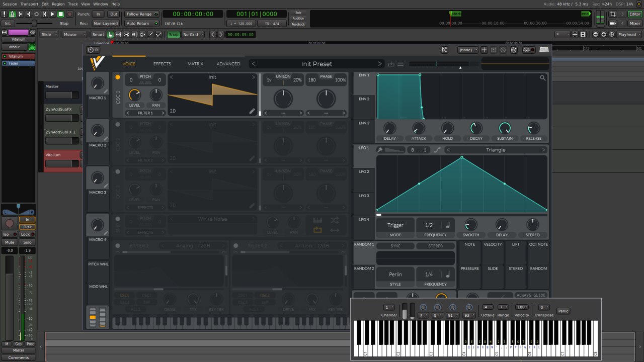Toggle the plugin keyboard icon
This screenshot has height=362, width=644.
(x=544, y=50)
